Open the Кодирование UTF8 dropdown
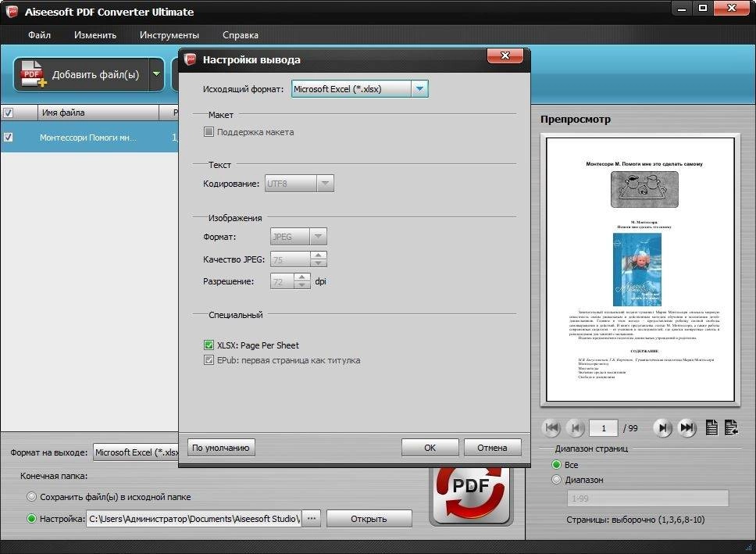756x554 pixels. tap(326, 184)
